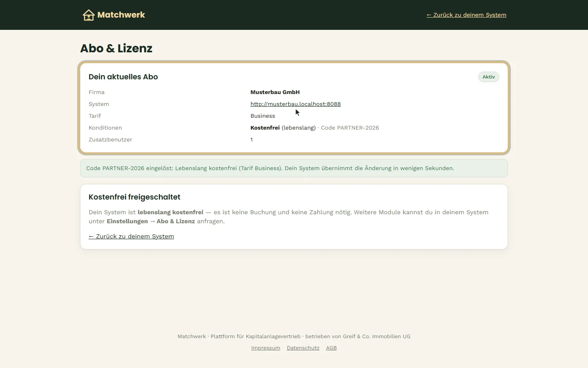
Task: Click the bold Einstellungen → Abo & Lizenz text
Action: pyautogui.click(x=151, y=221)
